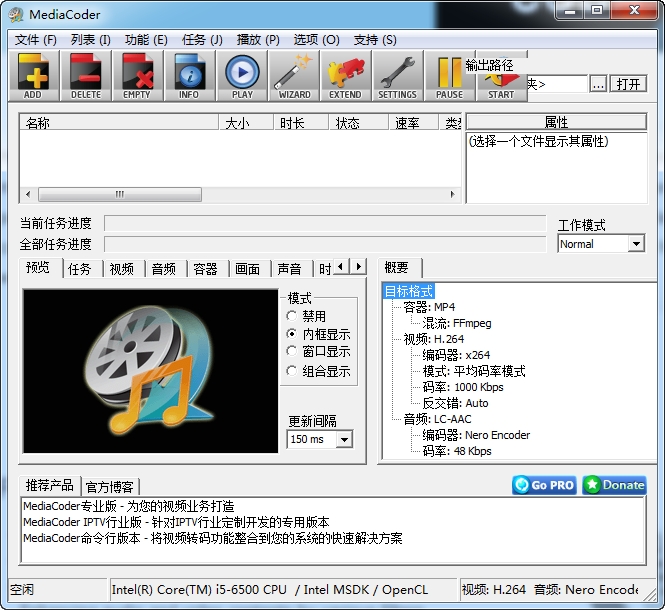Screen dimensions: 665x610
Task: Click the file list horizontal scrollbar thumb
Action: [120, 194]
